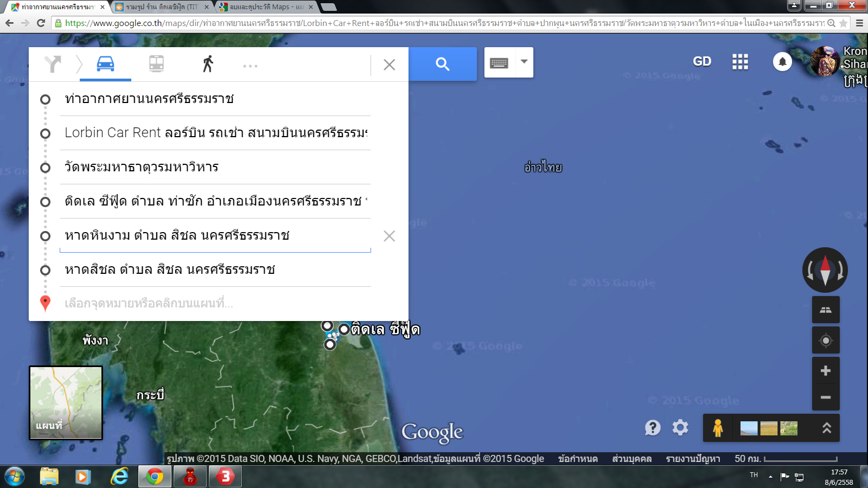Click the ติดเล ซีฟู้ด marker on map
The height and width of the screenshot is (488, 868).
coord(344,329)
